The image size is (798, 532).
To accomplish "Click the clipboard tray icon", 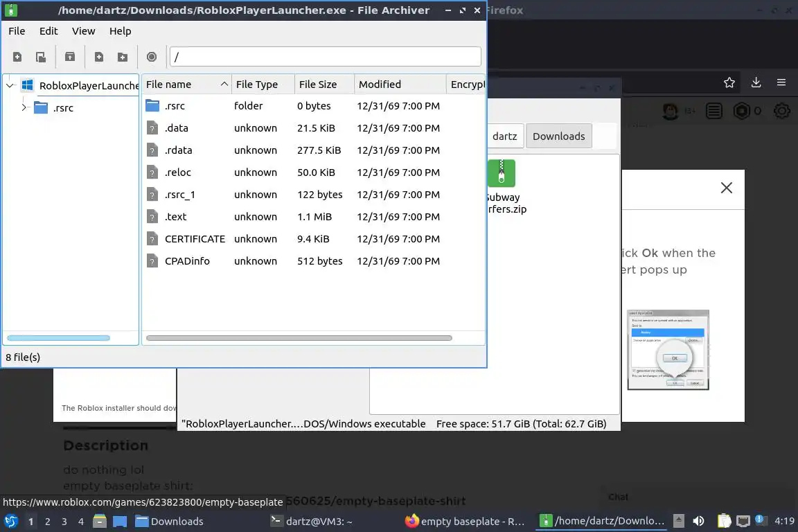I will 724,521.
